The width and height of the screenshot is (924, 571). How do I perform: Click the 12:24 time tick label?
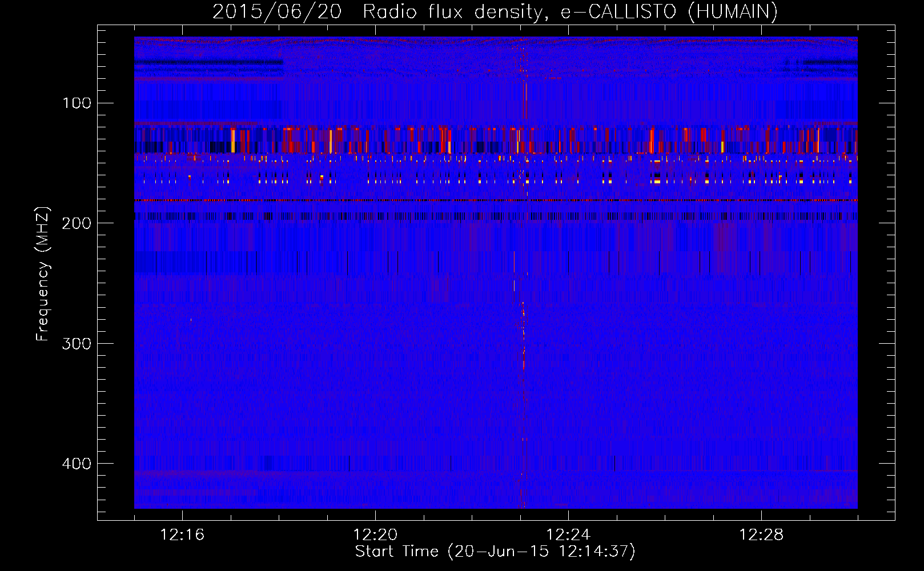coord(568,535)
